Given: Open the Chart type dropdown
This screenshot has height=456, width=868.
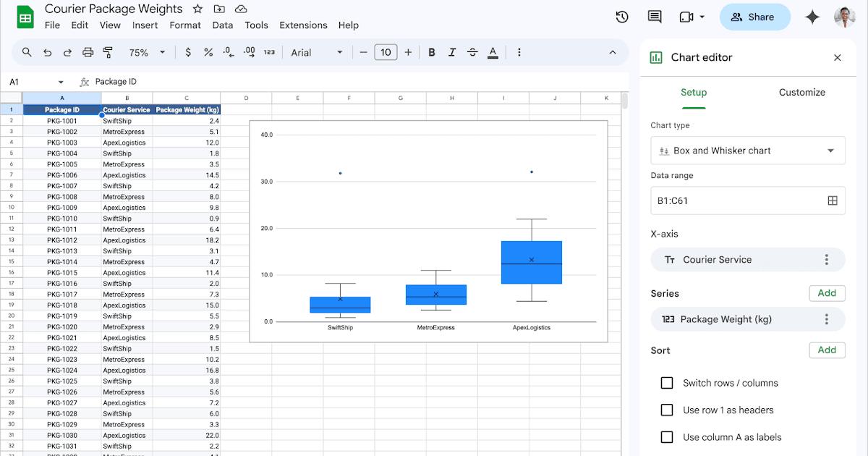Looking at the screenshot, I should 748,151.
